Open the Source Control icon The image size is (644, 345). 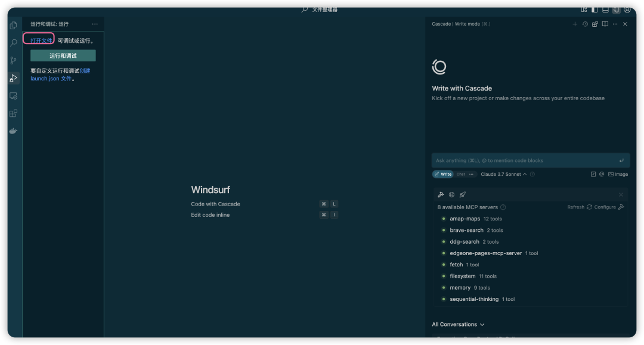[x=13, y=60]
